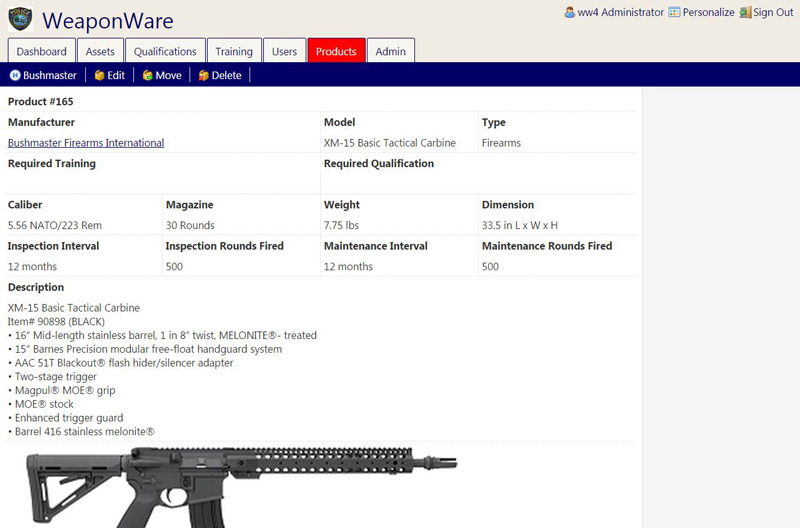
Task: Open the Qualifications tab
Action: pyautogui.click(x=165, y=51)
